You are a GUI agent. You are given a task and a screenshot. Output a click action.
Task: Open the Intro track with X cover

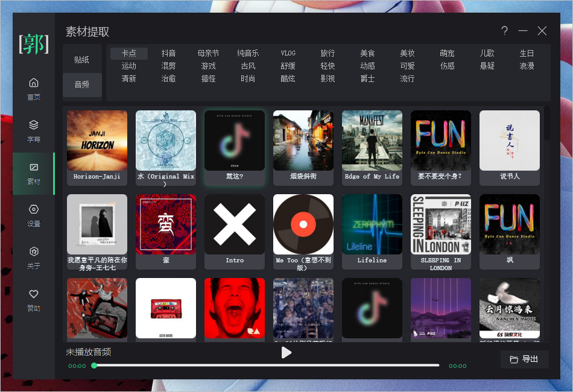(x=235, y=224)
